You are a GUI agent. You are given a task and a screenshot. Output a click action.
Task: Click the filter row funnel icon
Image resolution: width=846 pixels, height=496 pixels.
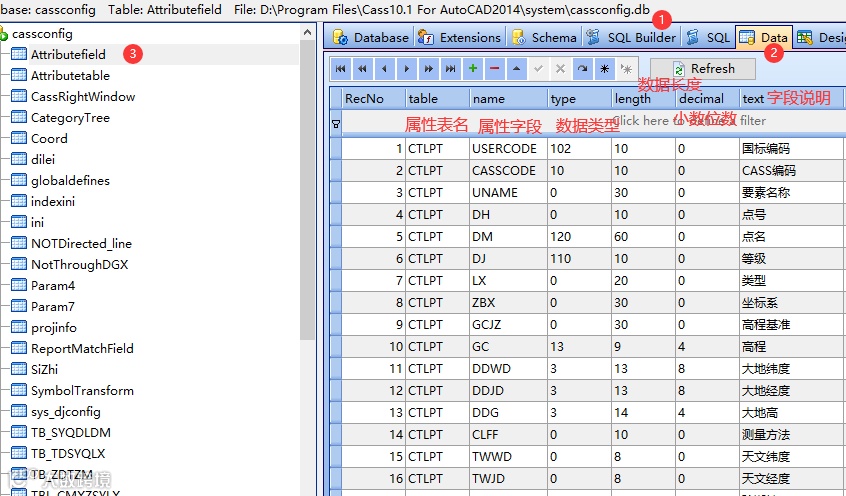click(x=336, y=124)
